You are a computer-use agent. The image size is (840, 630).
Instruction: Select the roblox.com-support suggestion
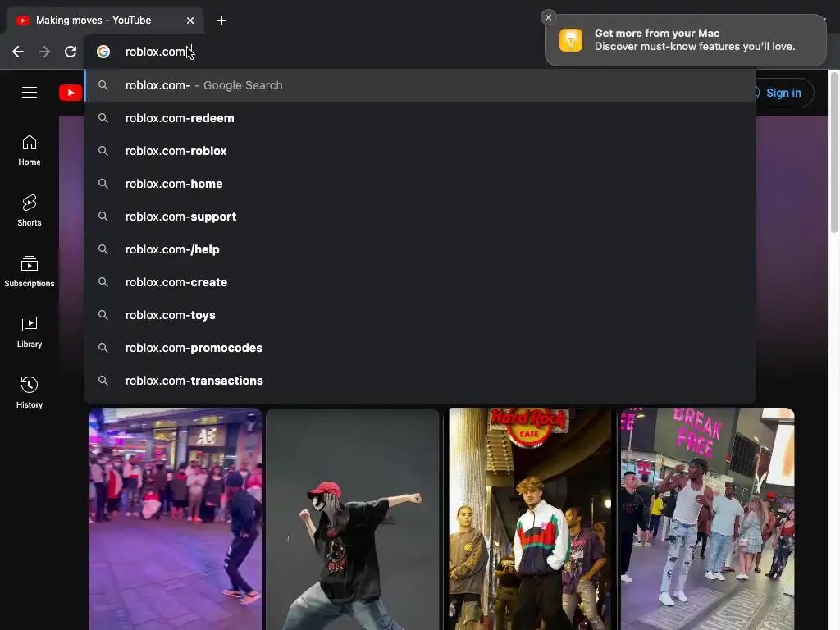[420, 217]
